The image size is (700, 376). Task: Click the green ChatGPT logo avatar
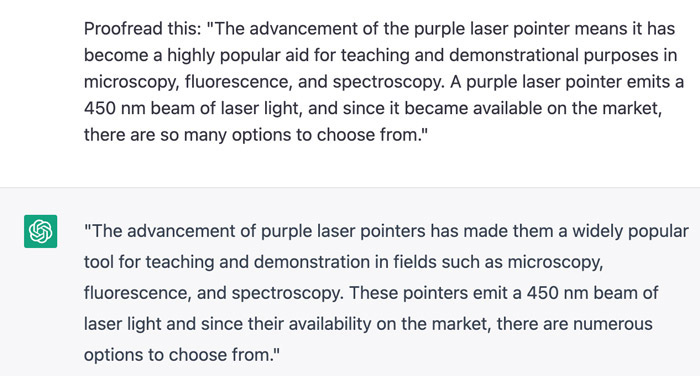click(x=41, y=231)
